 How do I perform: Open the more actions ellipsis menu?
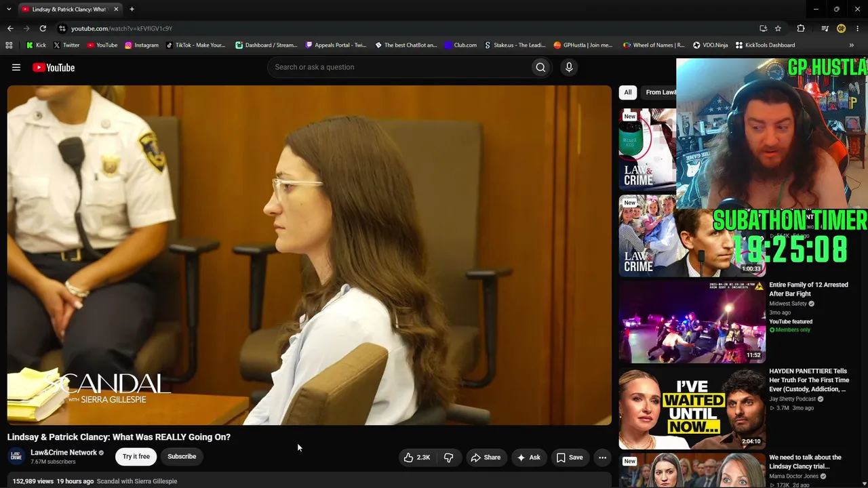coord(602,457)
